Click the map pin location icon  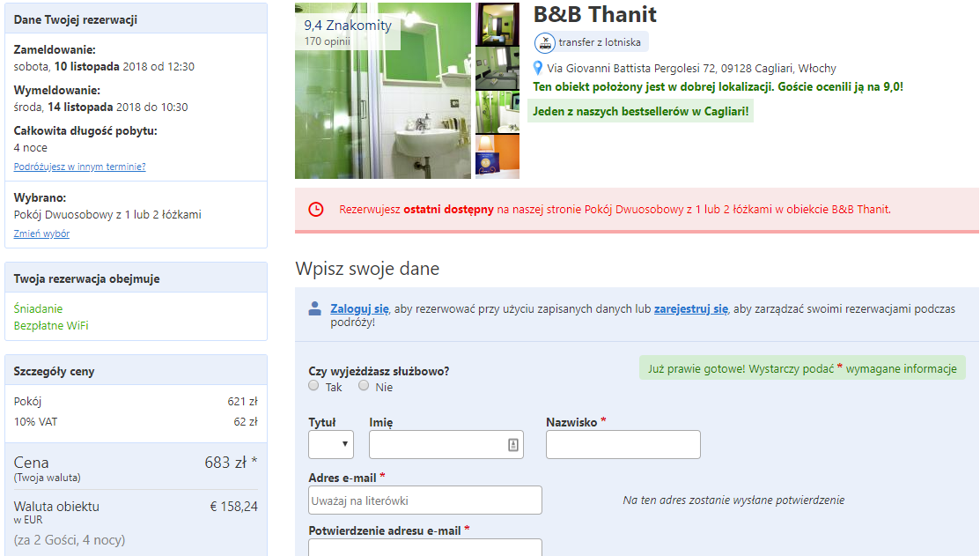[x=537, y=68]
